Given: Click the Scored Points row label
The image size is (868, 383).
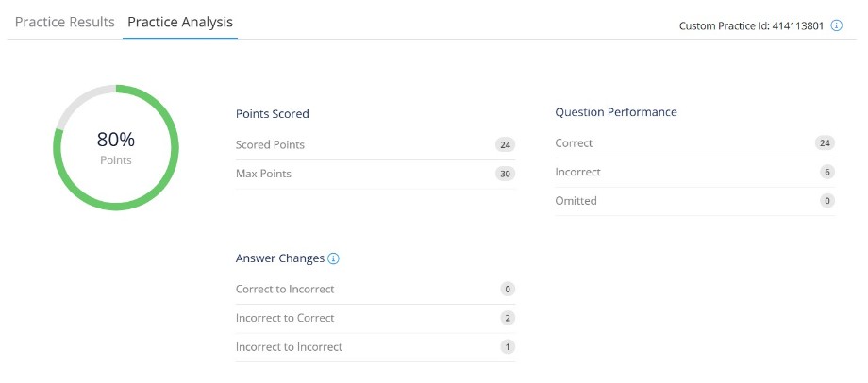Looking at the screenshot, I should 270,145.
